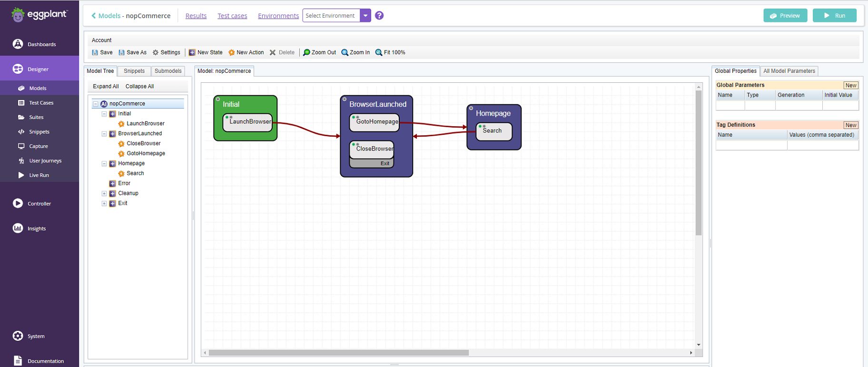The image size is (868, 367).
Task: Select the Error tree item
Action: click(120, 183)
